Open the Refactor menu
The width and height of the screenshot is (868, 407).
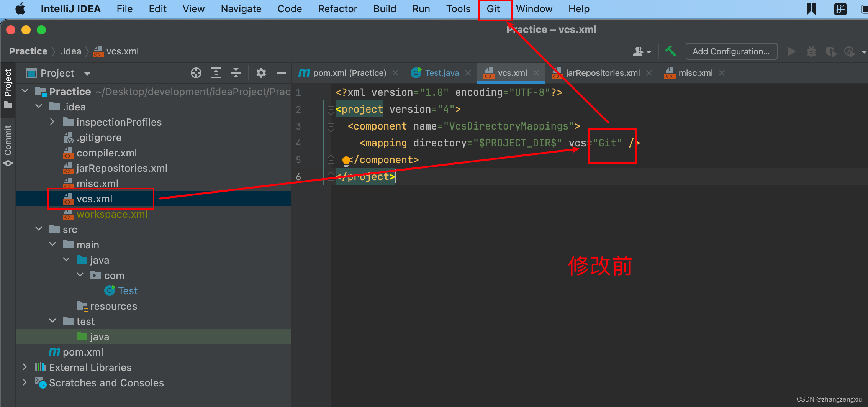[x=337, y=9]
